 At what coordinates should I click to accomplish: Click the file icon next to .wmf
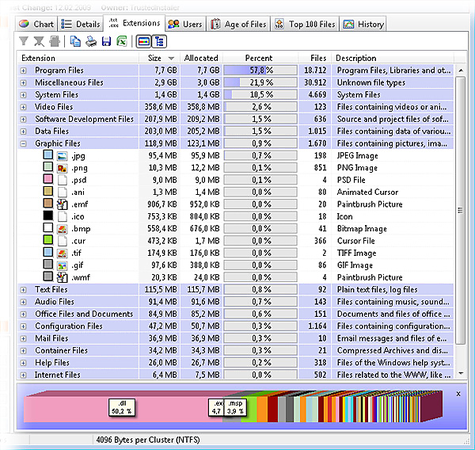[62, 277]
